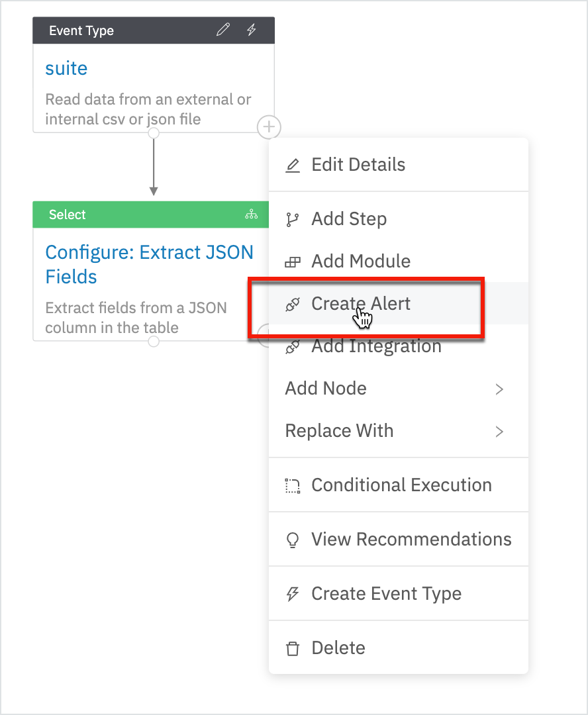This screenshot has height=715, width=588.
Task: Click the Add Step branch icon
Action: click(292, 218)
